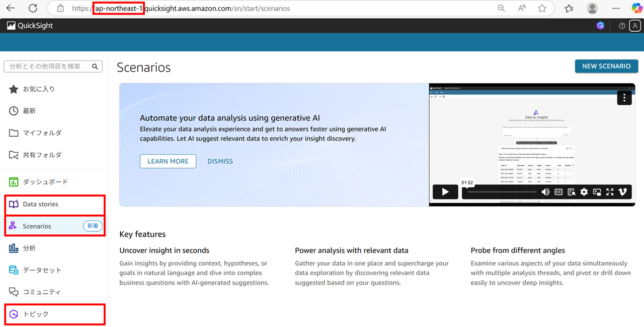Click the NEW SCENARIO button

(x=606, y=66)
